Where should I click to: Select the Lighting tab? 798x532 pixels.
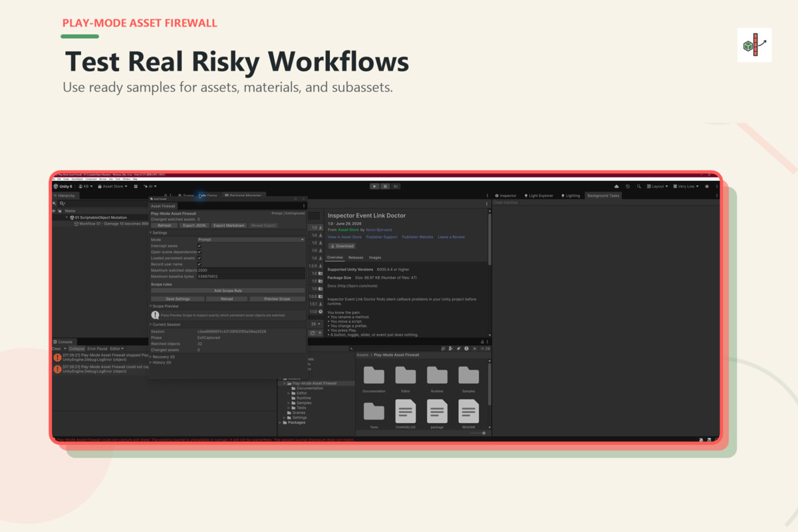pyautogui.click(x=571, y=196)
